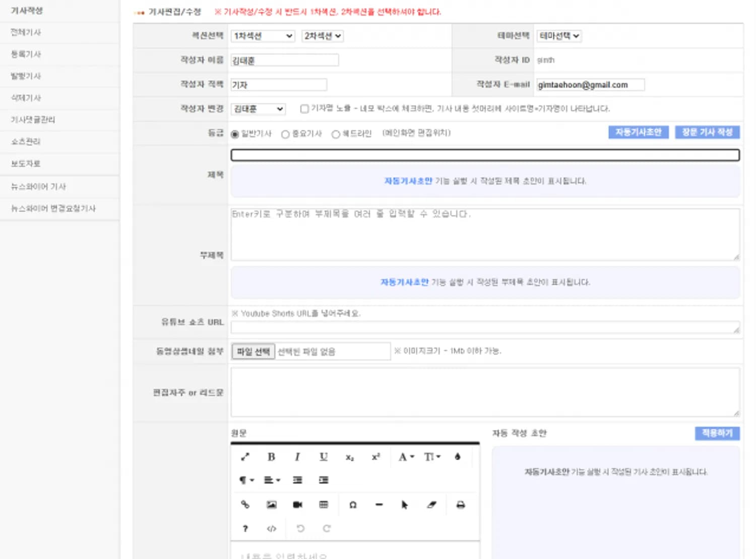The width and height of the screenshot is (756, 559).
Task: Go to 전체기사 in the sidebar
Action: tap(26, 32)
